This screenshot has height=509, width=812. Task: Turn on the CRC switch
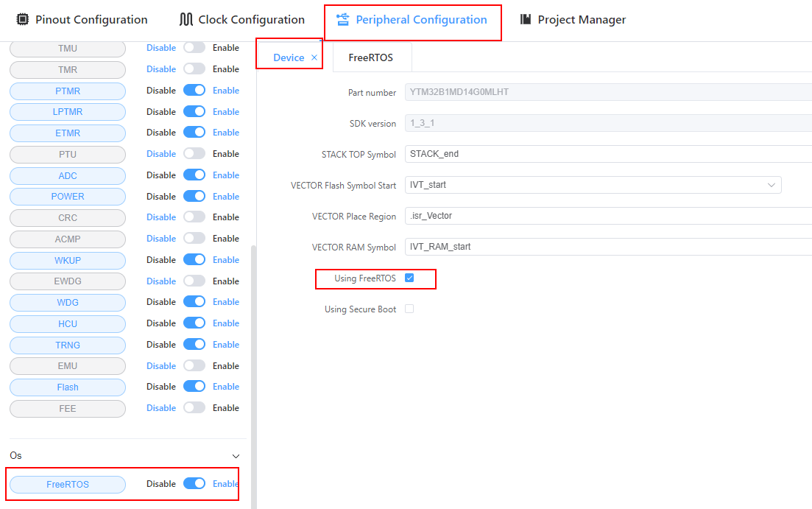pos(194,217)
